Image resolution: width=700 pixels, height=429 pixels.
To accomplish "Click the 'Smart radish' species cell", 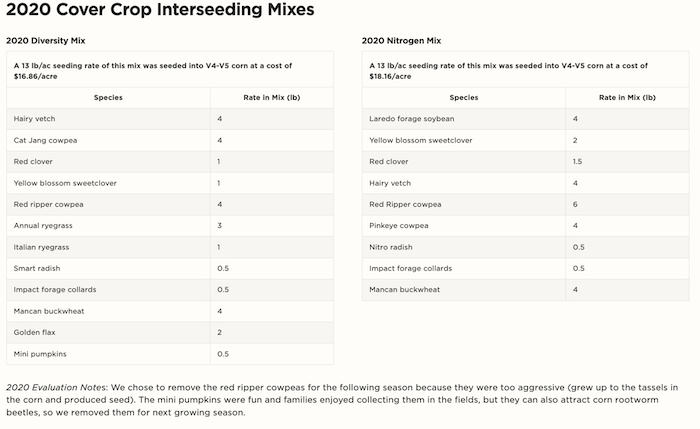I will point(37,269).
